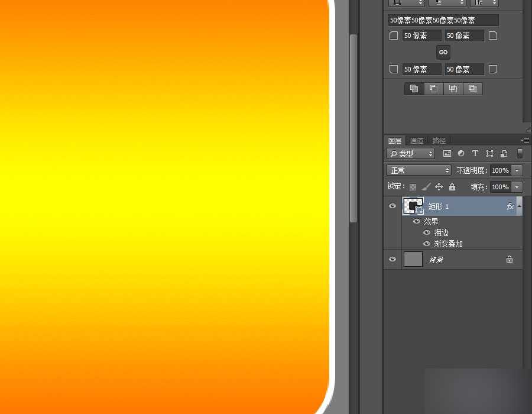Click the combined corner radius text field
The height and width of the screenshot is (414, 532).
click(x=443, y=20)
